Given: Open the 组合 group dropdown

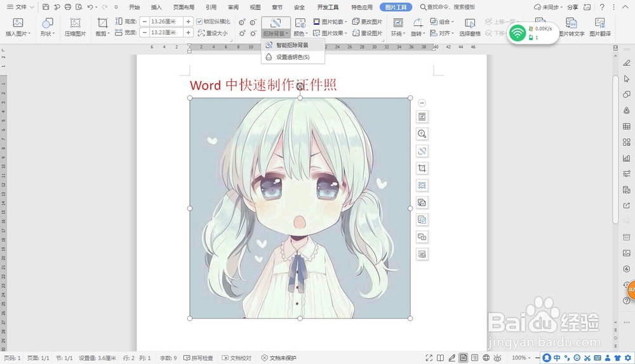Looking at the screenshot, I should point(442,22).
